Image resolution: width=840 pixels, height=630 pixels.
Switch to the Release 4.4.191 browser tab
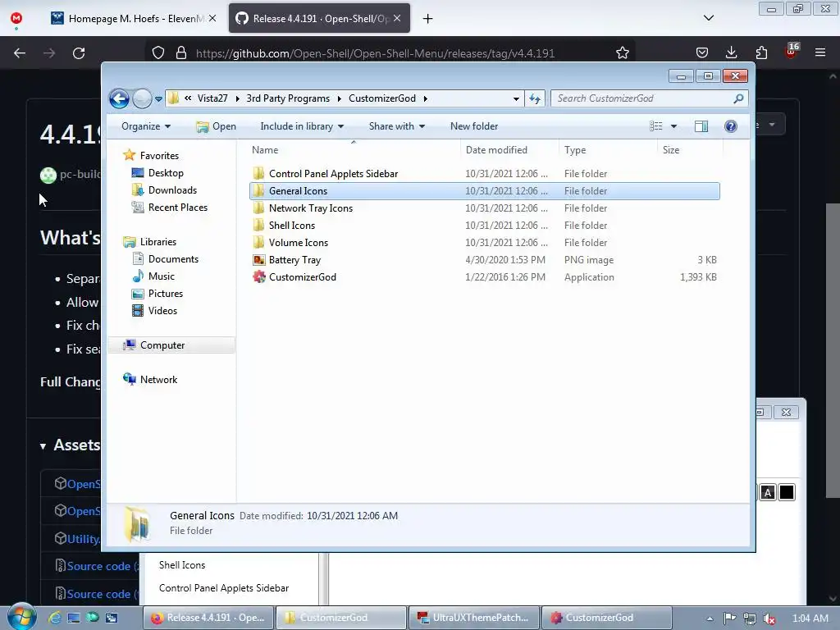click(x=319, y=18)
